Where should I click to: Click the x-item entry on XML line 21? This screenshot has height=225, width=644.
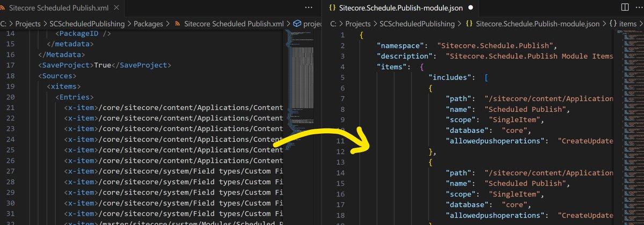tap(174, 107)
